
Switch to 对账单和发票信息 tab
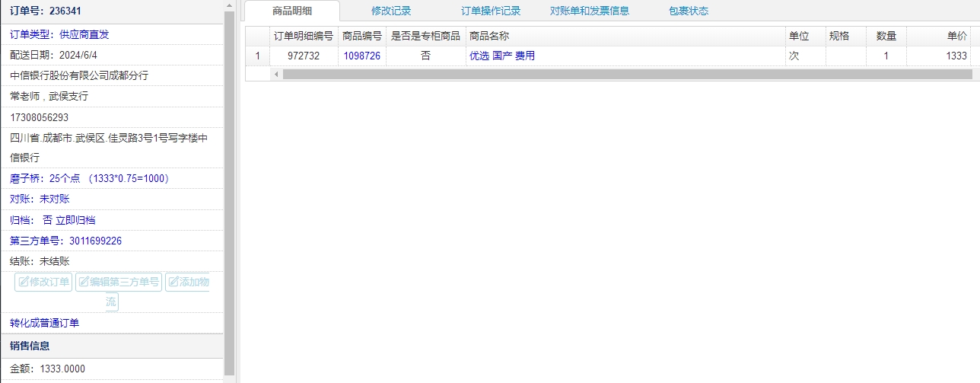[590, 11]
